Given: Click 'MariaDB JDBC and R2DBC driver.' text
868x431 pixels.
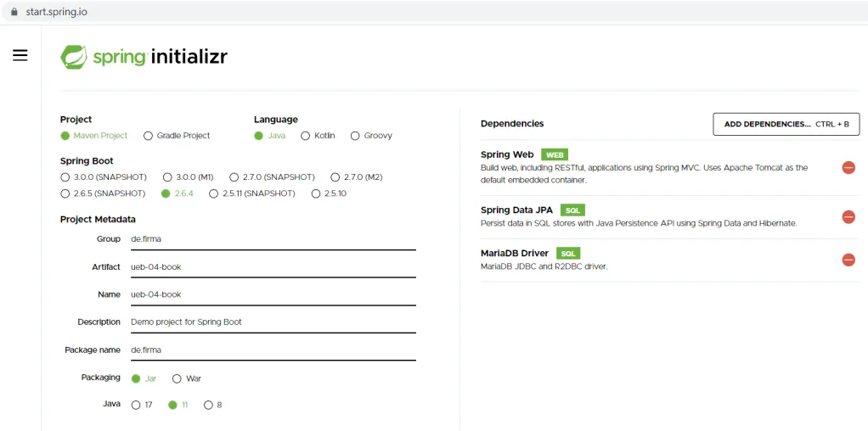Looking at the screenshot, I should pos(544,266).
